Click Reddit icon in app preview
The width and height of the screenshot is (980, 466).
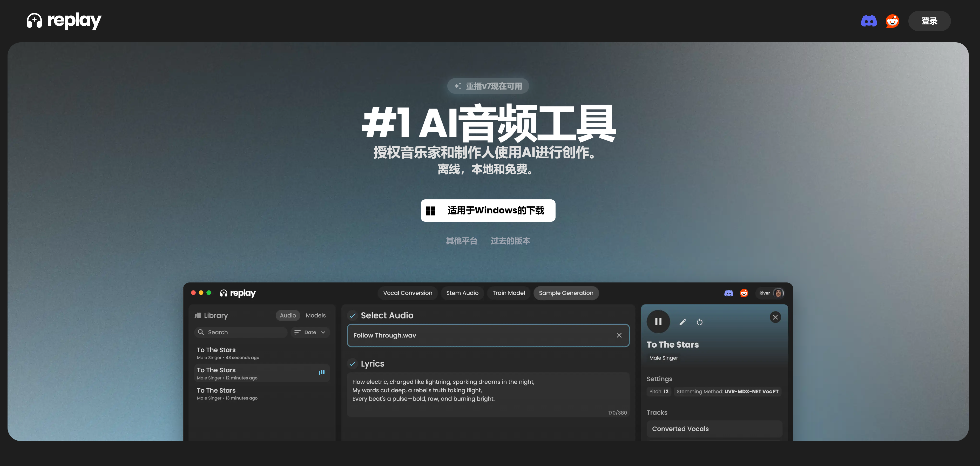point(744,293)
